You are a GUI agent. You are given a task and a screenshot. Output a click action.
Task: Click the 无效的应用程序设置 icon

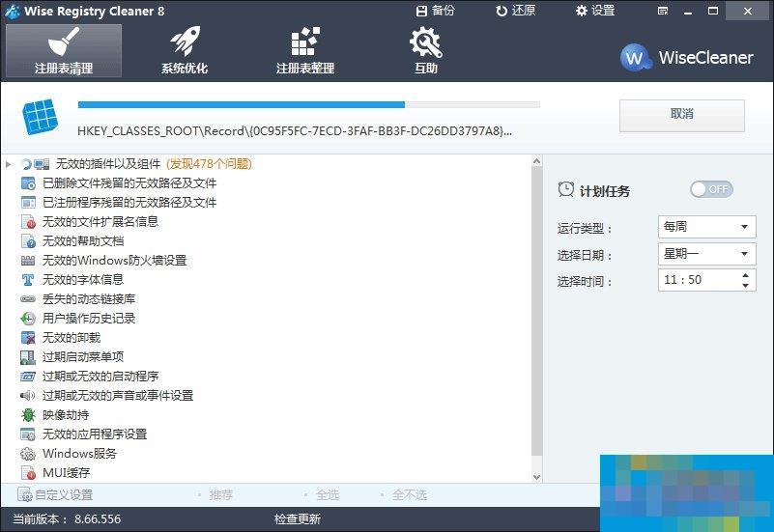pyautogui.click(x=28, y=434)
